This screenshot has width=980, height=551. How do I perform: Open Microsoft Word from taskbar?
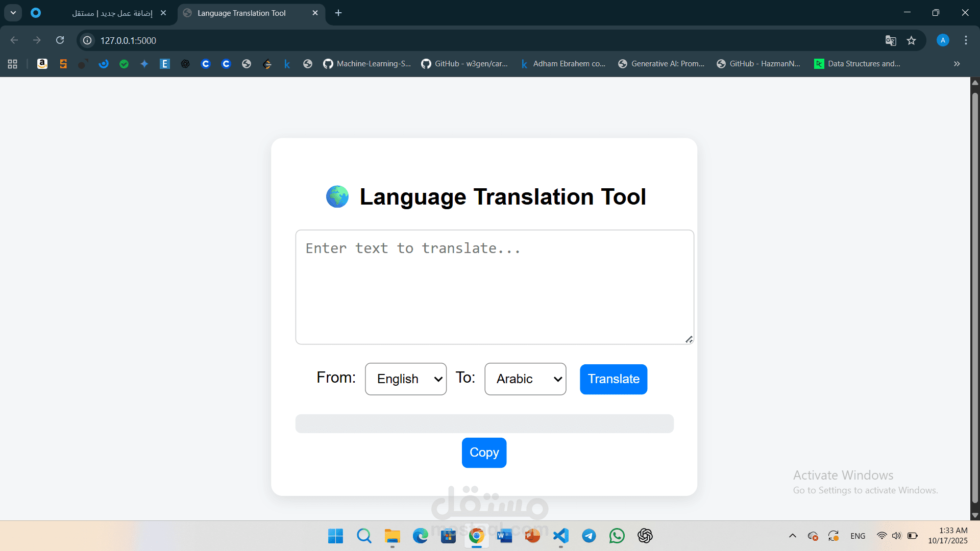(505, 536)
